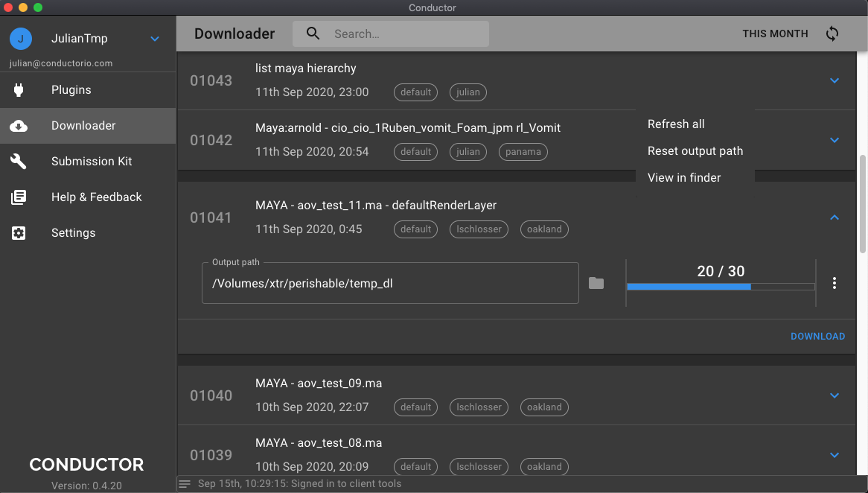
Task: Click the Version: 0.4.20 label
Action: pos(86,486)
